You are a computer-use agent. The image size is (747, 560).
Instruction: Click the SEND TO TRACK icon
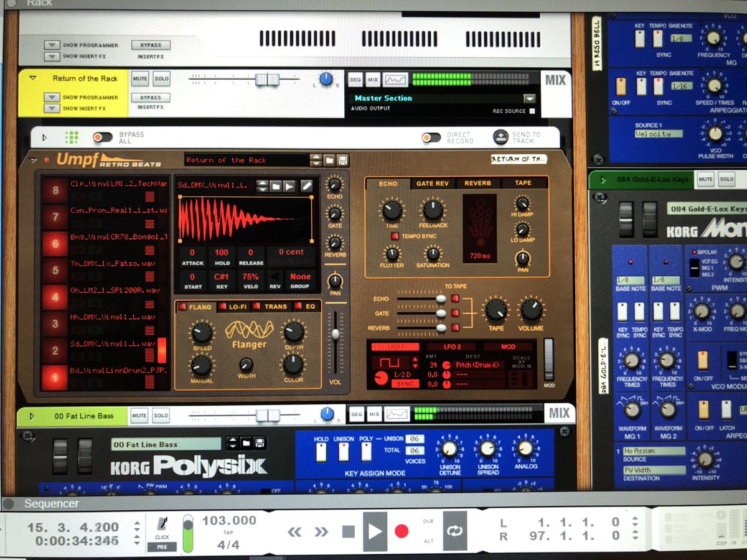501,137
